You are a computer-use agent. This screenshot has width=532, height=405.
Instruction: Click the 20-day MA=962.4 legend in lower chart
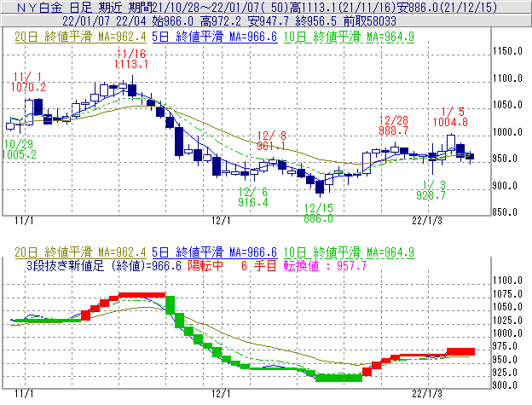[80, 252]
